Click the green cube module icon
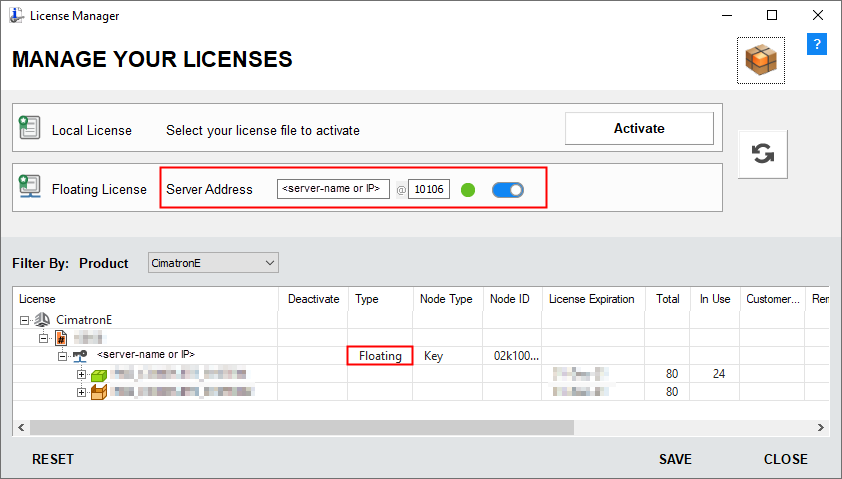This screenshot has height=479, width=842. click(x=99, y=375)
